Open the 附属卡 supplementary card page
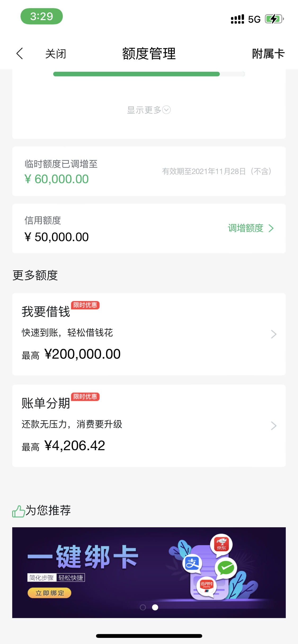This screenshot has width=298, height=644. (x=268, y=54)
